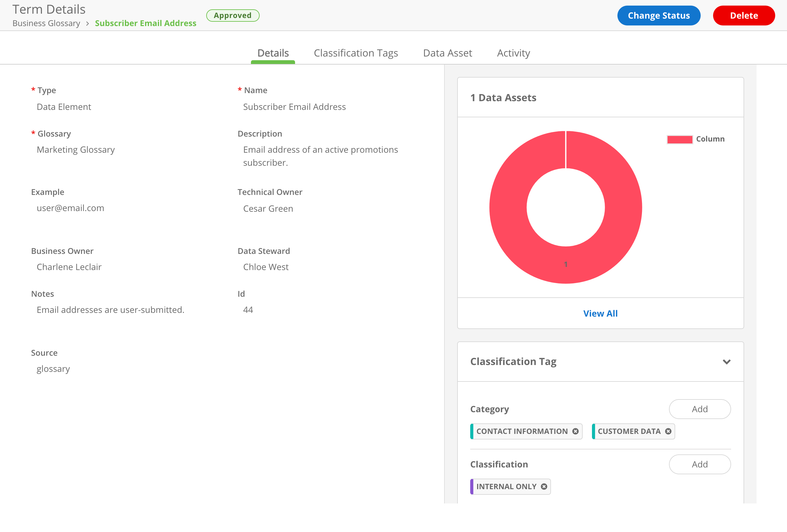Click the 'Column' legend label
This screenshot has width=787, height=532.
710,139
